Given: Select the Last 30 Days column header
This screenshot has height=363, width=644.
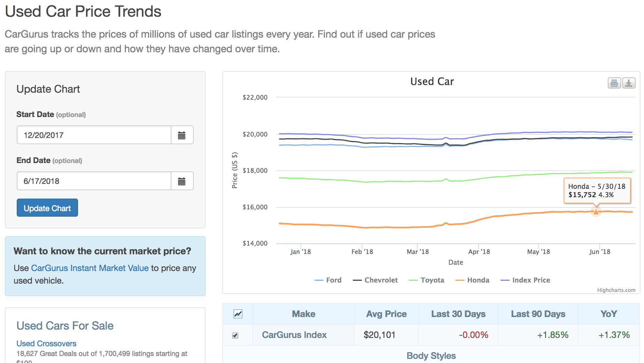Looking at the screenshot, I should coord(458,314).
